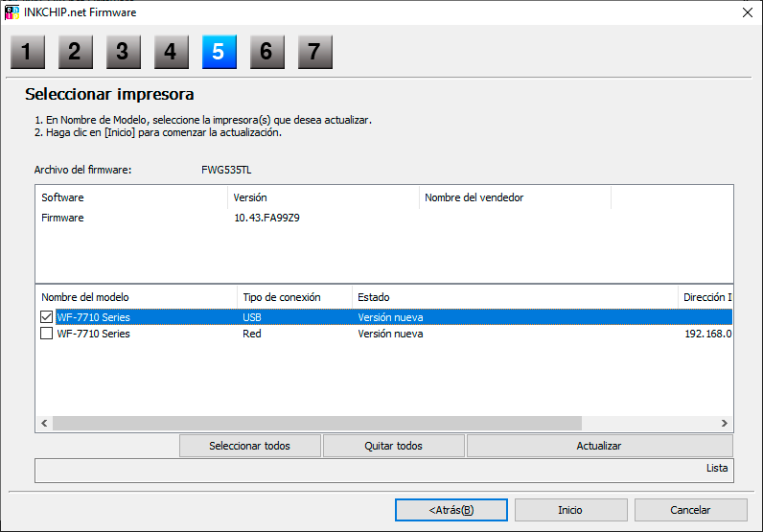The image size is (763, 532).
Task: Click the USB connection type cell
Action: (x=252, y=317)
